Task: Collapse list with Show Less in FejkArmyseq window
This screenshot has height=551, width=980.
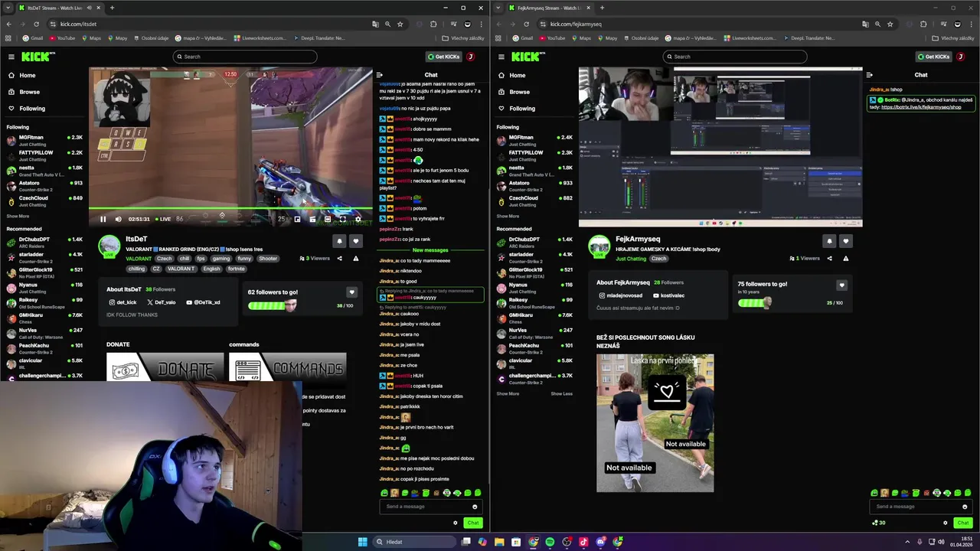Action: [561, 393]
